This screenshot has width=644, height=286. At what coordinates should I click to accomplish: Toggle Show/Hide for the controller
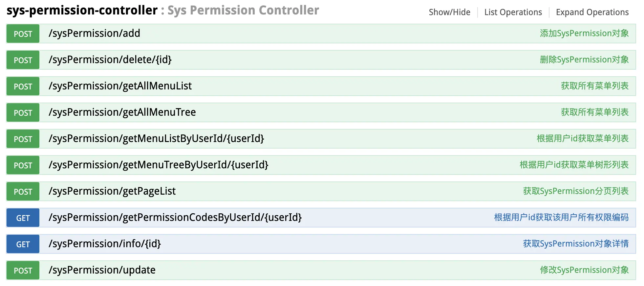[x=449, y=12]
